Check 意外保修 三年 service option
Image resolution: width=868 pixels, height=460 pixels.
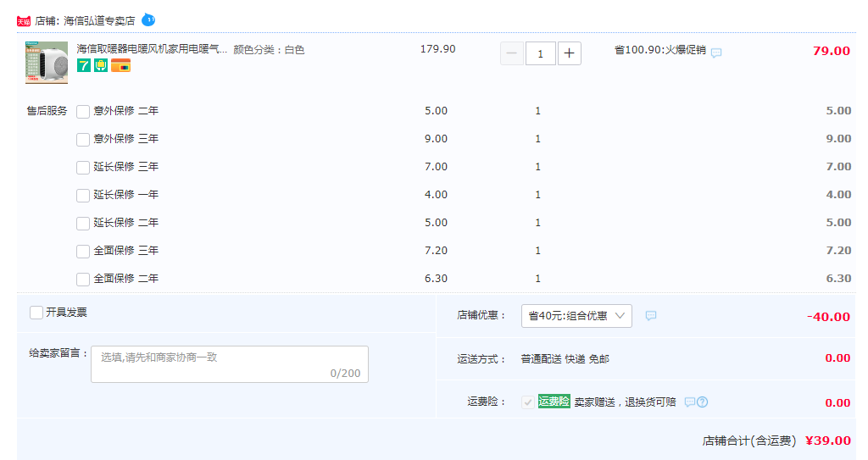(x=83, y=140)
